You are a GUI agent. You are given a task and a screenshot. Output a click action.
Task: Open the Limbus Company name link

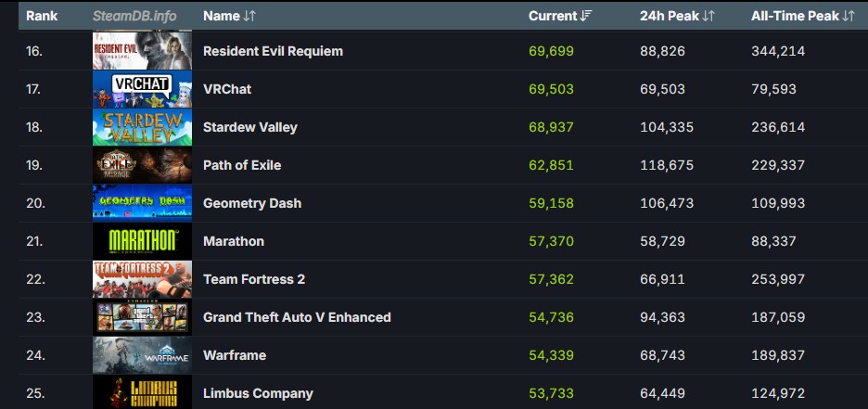click(258, 393)
